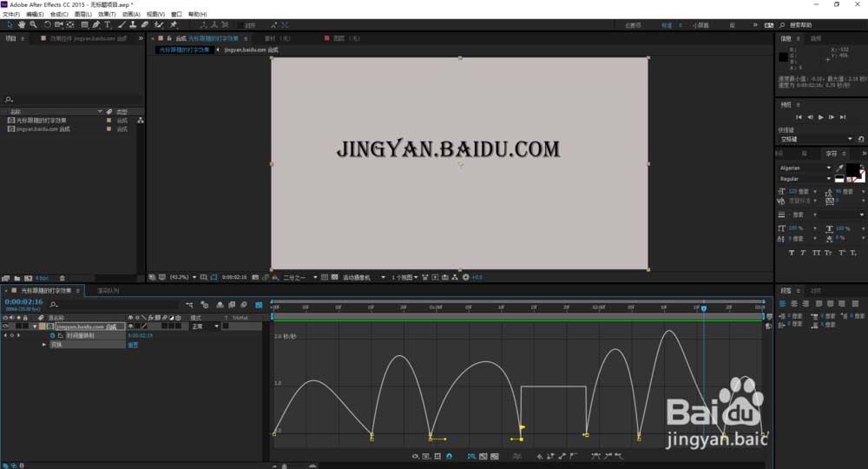The width and height of the screenshot is (868, 469).
Task: Toggle Graph Editor button in timeline
Action: (259, 305)
